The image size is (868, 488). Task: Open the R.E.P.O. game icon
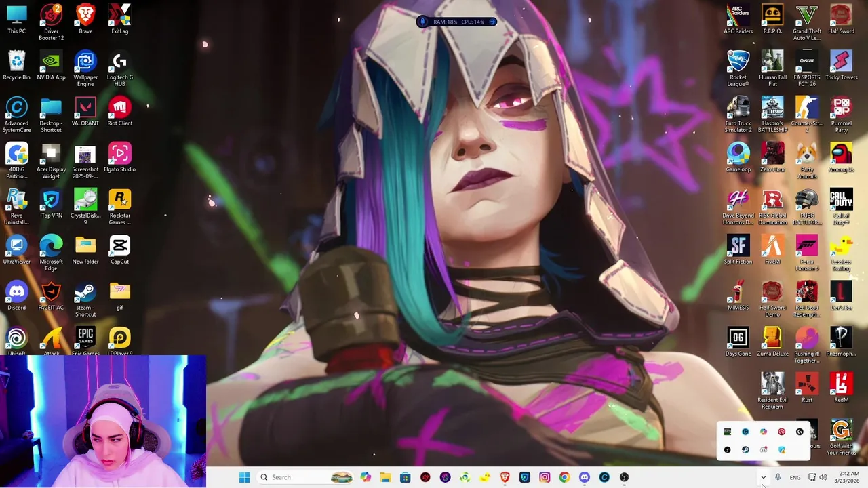[772, 20]
